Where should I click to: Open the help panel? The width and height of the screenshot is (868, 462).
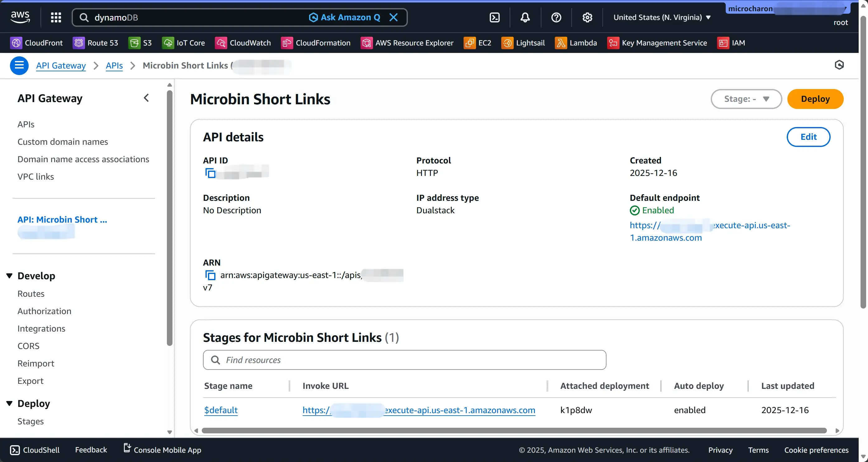(x=556, y=17)
